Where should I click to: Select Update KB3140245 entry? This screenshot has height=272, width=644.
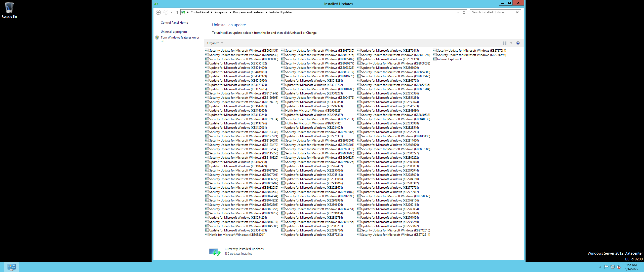236,115
